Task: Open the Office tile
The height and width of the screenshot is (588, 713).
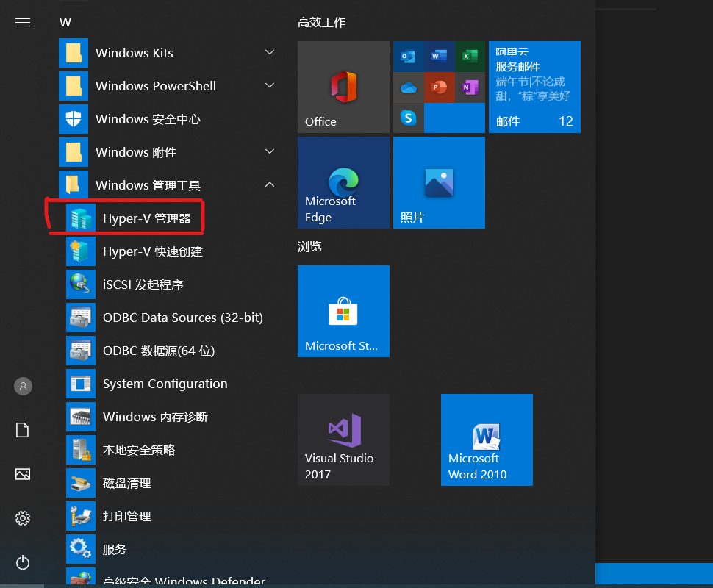Action: [343, 87]
